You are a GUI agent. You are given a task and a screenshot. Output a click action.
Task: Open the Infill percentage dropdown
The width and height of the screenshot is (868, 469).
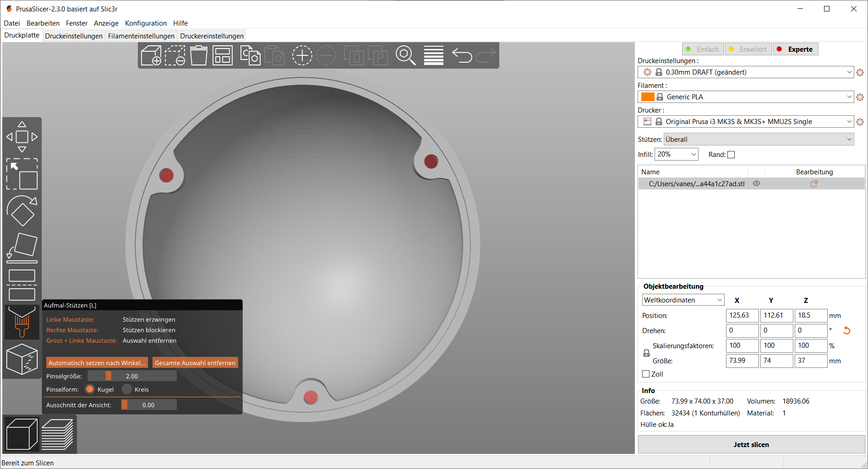[676, 154]
